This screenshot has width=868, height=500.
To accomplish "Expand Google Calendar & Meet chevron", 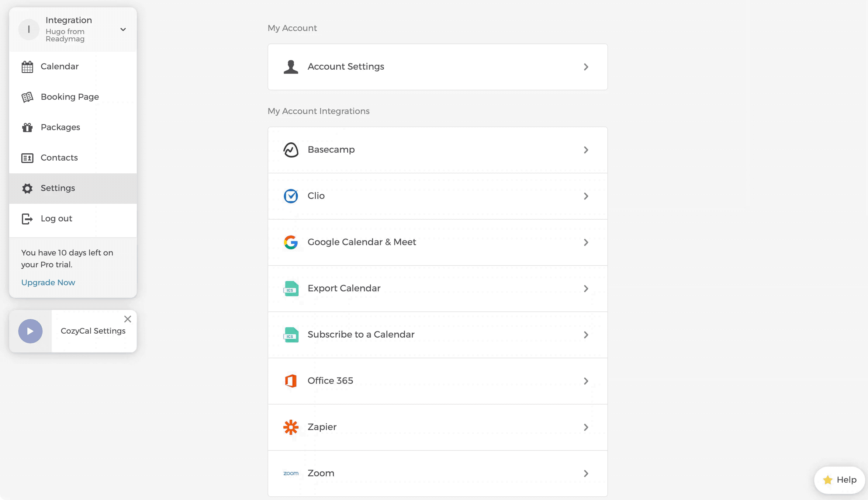I will [586, 242].
